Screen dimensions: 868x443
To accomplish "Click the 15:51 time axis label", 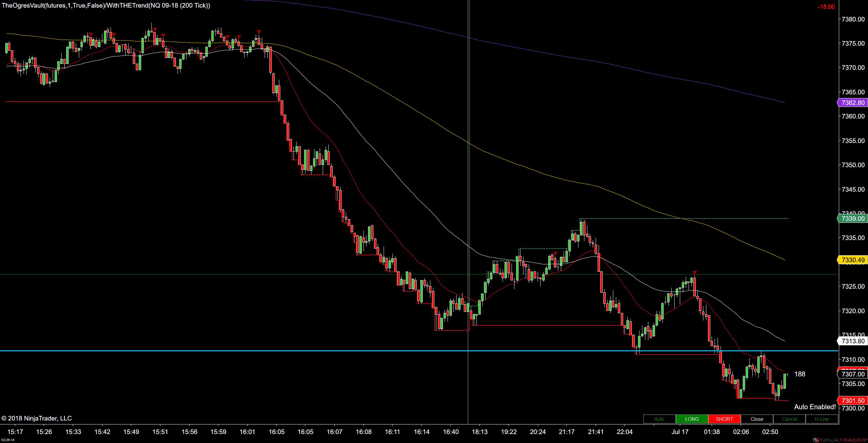I will (160, 432).
